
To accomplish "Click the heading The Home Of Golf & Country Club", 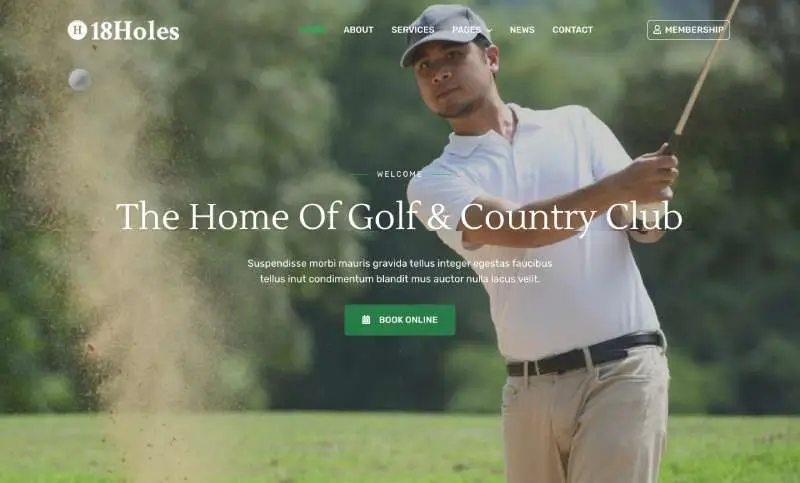I will [x=399, y=216].
